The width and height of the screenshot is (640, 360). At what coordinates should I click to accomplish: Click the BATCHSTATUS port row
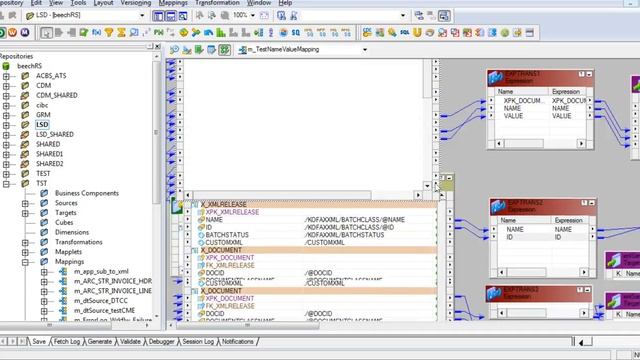pyautogui.click(x=315, y=235)
